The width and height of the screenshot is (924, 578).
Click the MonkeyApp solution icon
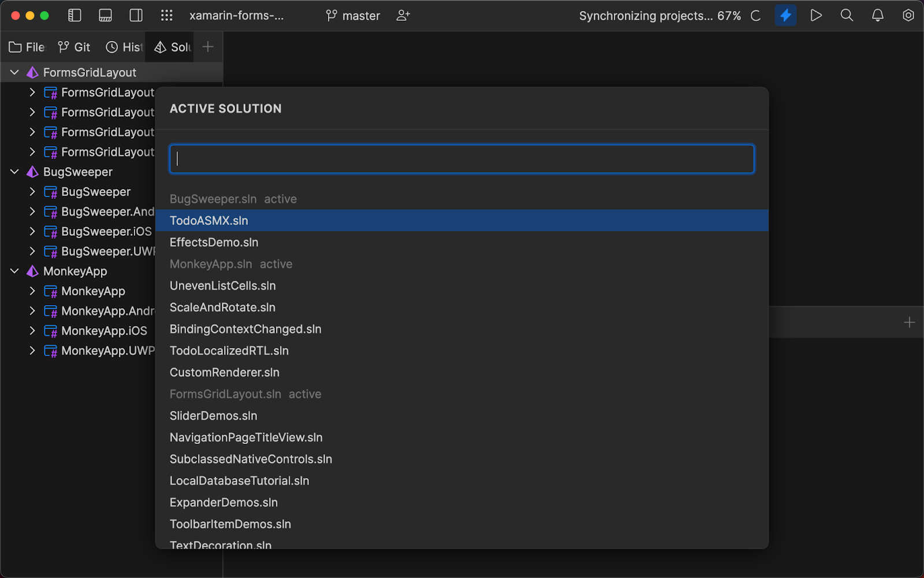33,271
